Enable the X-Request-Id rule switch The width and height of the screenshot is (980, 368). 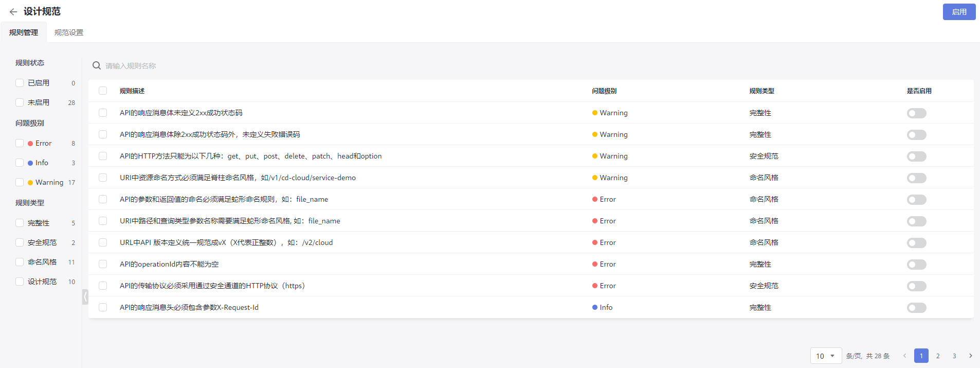point(916,308)
